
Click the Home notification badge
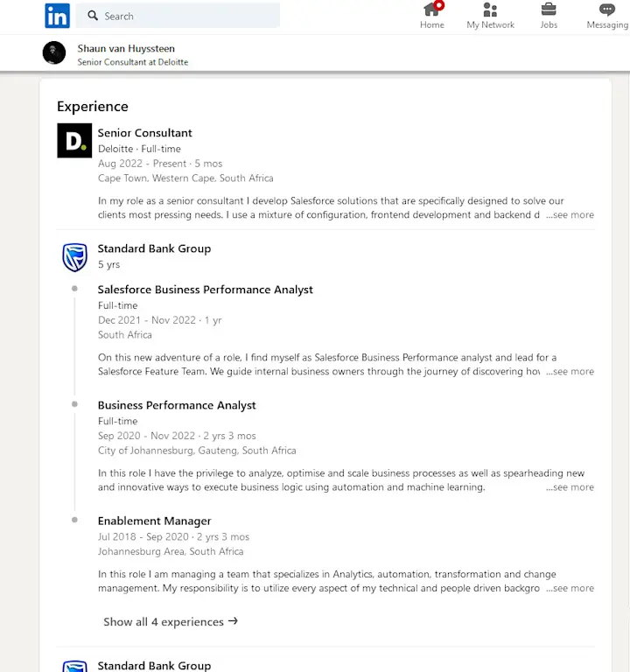pos(439,5)
